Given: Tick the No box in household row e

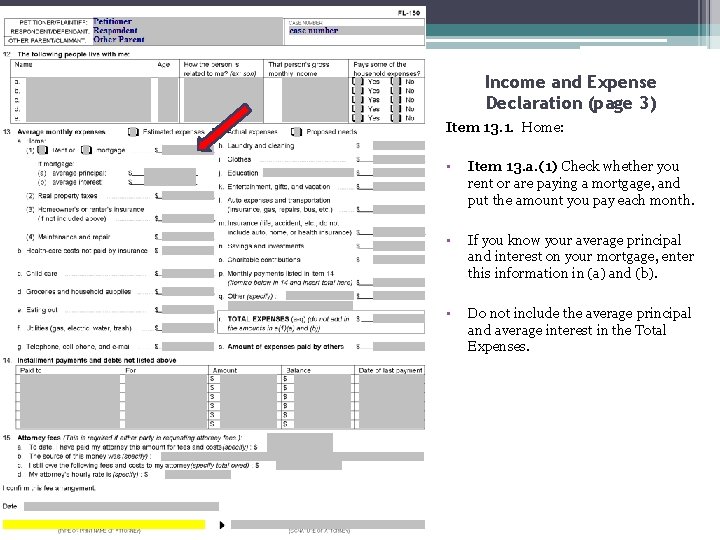Looking at the screenshot, I should pos(396,118).
